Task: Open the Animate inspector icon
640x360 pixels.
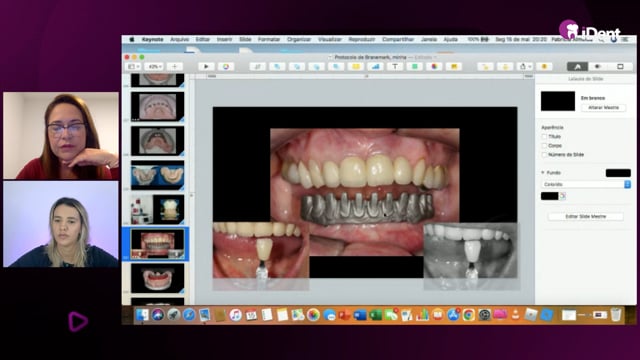Action: tap(598, 67)
